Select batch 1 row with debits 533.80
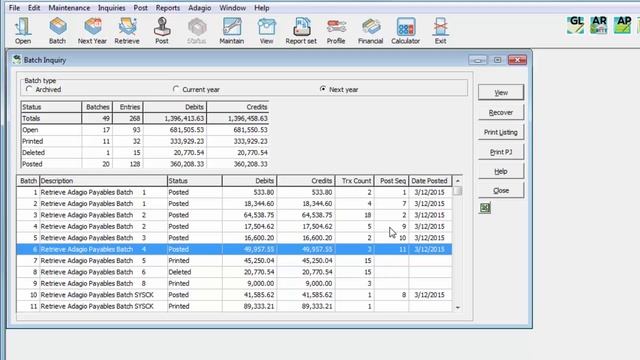 coord(234,192)
